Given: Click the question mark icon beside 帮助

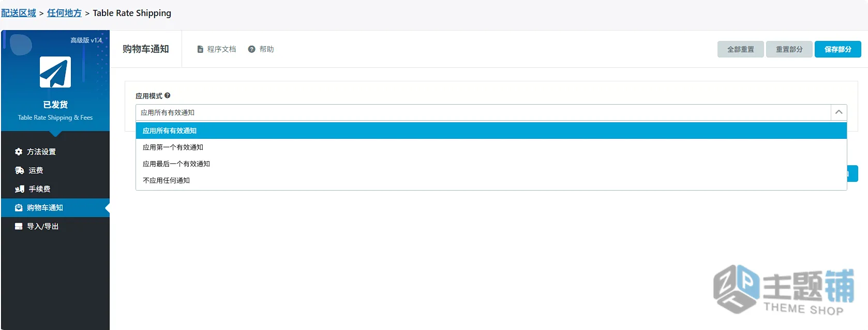Looking at the screenshot, I should point(252,49).
